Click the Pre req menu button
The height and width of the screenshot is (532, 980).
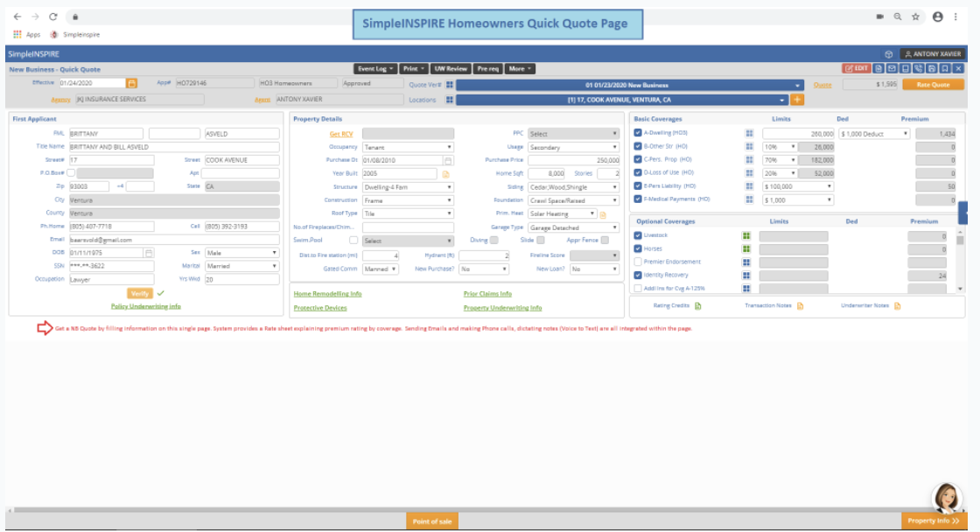click(487, 69)
